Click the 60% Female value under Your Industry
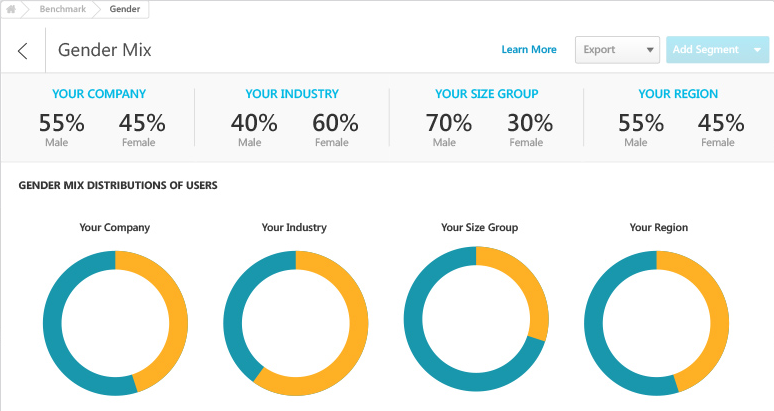 (x=335, y=124)
